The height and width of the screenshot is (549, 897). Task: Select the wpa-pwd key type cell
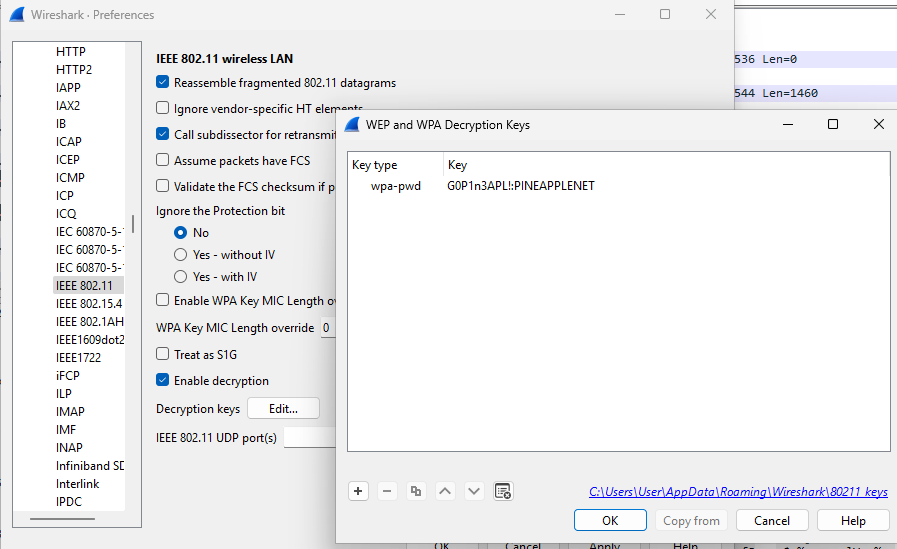[x=395, y=186]
